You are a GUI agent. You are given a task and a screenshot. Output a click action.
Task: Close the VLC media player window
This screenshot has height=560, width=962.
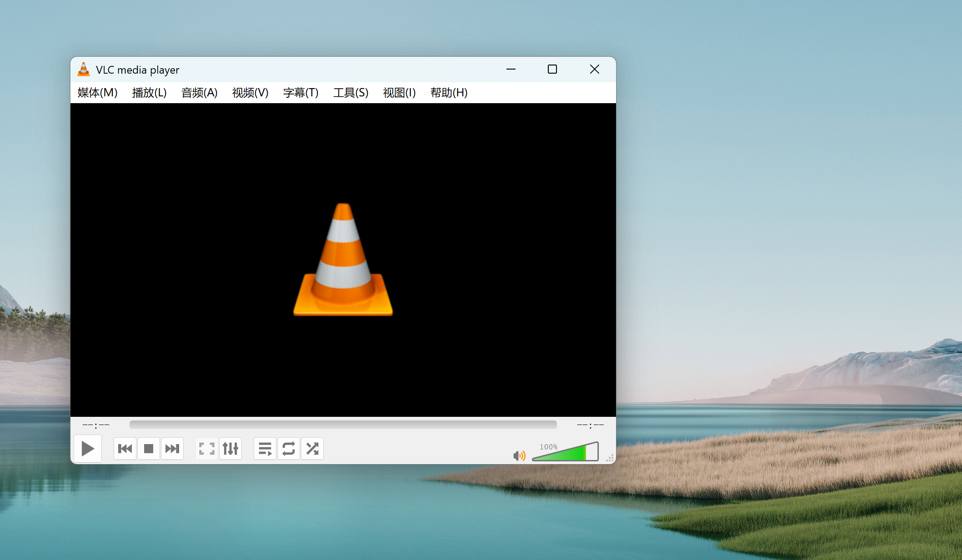click(595, 69)
